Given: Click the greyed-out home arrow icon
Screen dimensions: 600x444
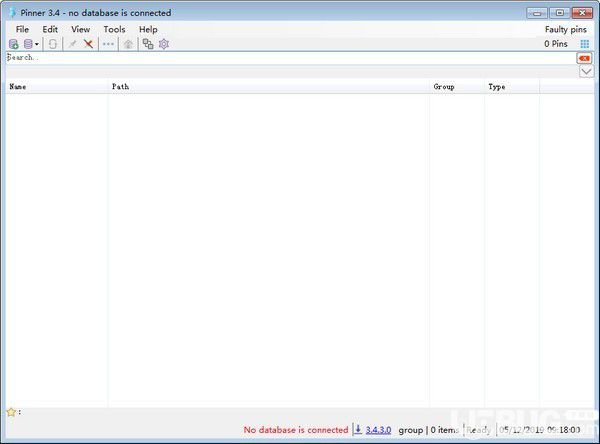Looking at the screenshot, I should click(128, 44).
